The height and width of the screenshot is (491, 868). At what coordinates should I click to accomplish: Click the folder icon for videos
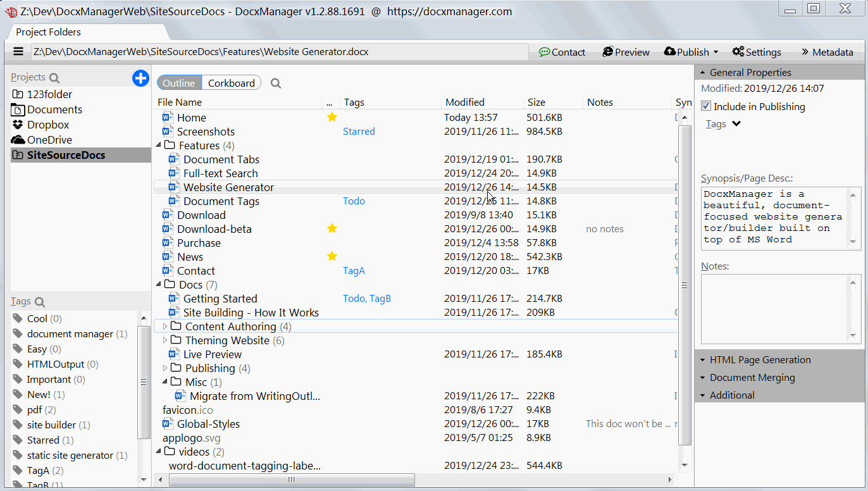pyautogui.click(x=170, y=451)
